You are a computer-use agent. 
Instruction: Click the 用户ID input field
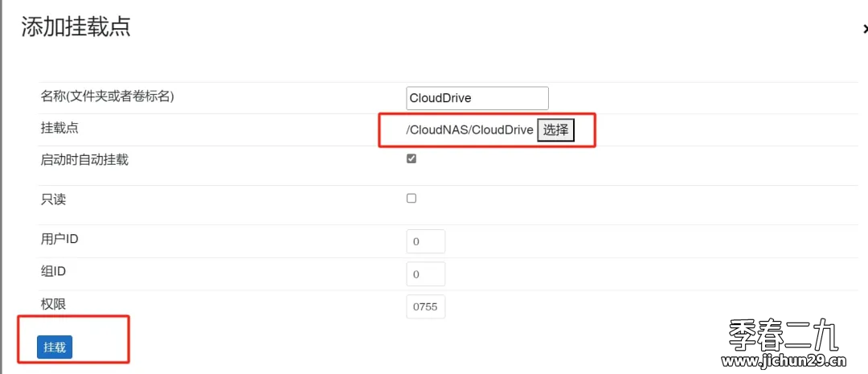426,241
